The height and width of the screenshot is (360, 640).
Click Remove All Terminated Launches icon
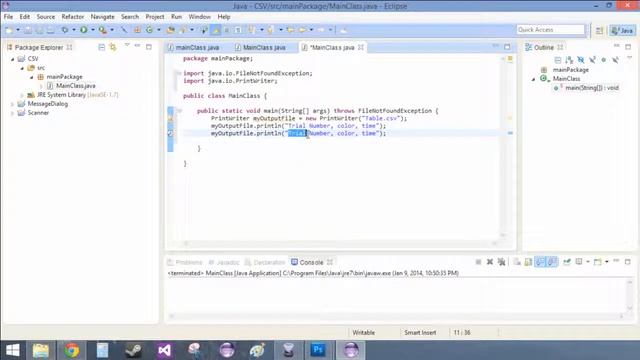(501, 262)
